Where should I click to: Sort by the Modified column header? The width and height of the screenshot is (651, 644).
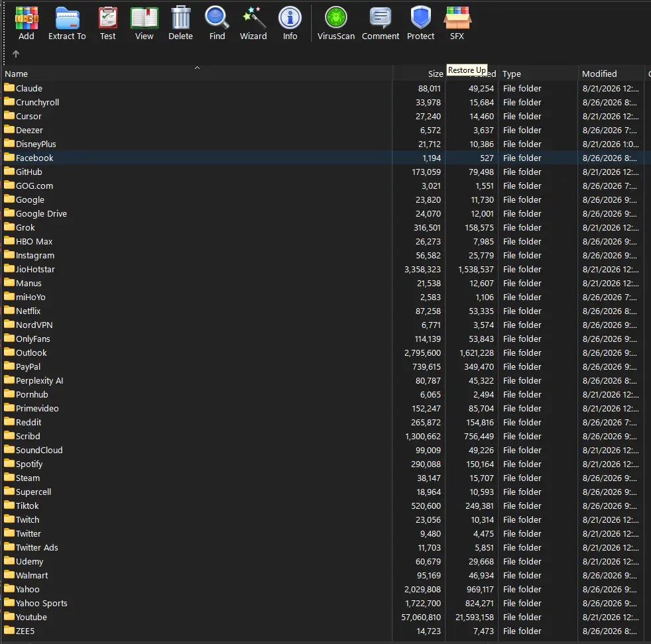pos(611,74)
